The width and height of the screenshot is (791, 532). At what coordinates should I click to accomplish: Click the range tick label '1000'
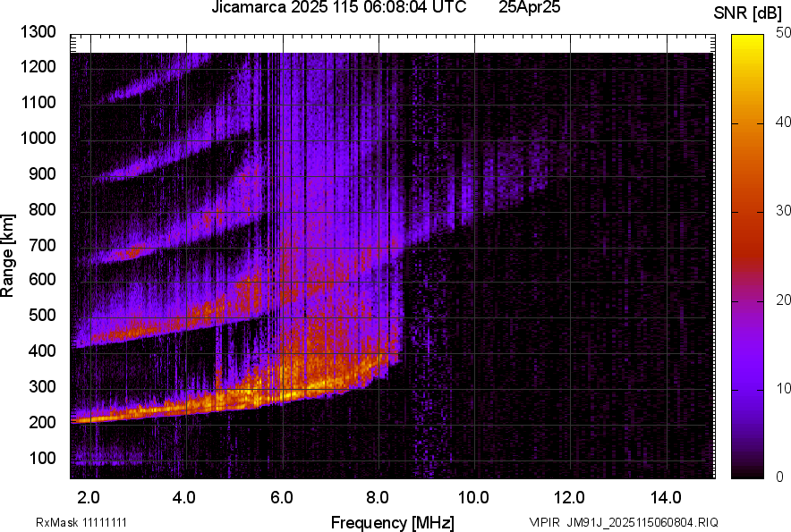(38, 138)
